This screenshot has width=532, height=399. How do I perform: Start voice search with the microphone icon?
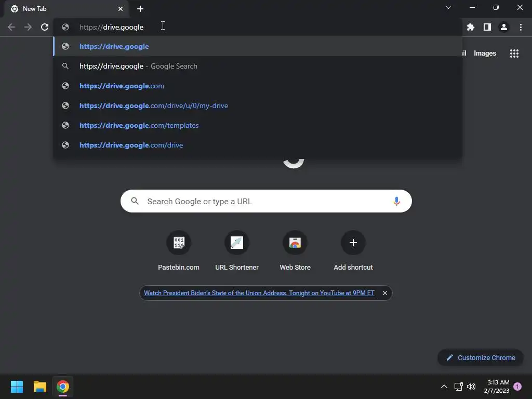(x=396, y=201)
